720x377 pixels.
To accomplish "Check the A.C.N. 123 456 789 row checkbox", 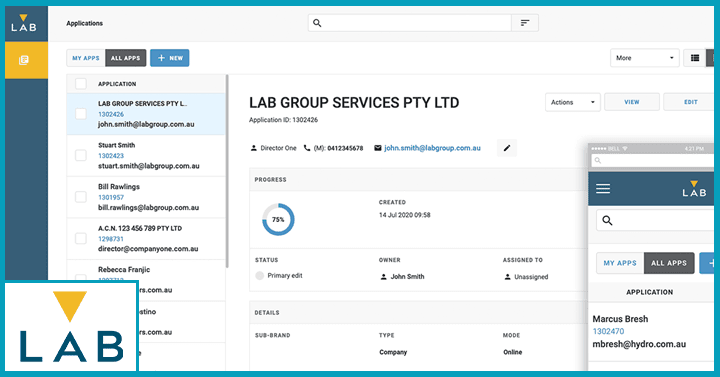I will point(81,238).
